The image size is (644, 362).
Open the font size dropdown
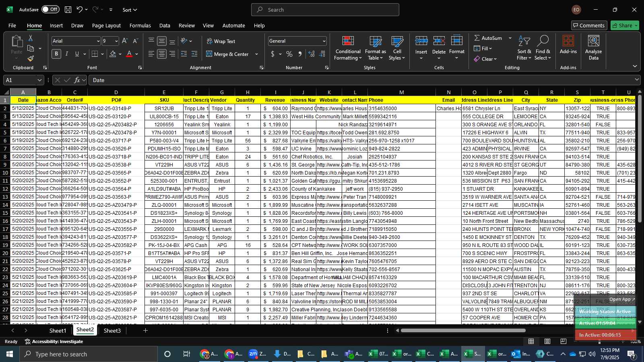(x=116, y=41)
